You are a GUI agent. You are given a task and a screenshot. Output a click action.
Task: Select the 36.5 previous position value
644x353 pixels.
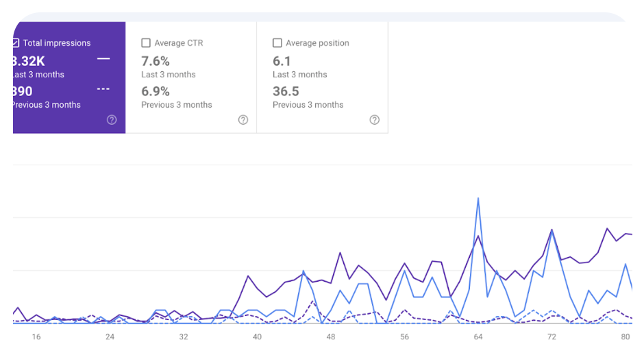286,91
